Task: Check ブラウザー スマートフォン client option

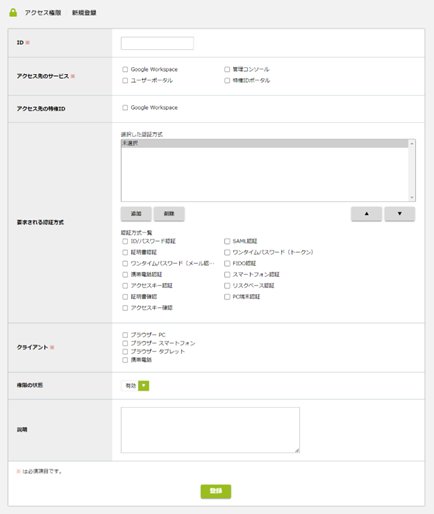Action: pos(125,343)
